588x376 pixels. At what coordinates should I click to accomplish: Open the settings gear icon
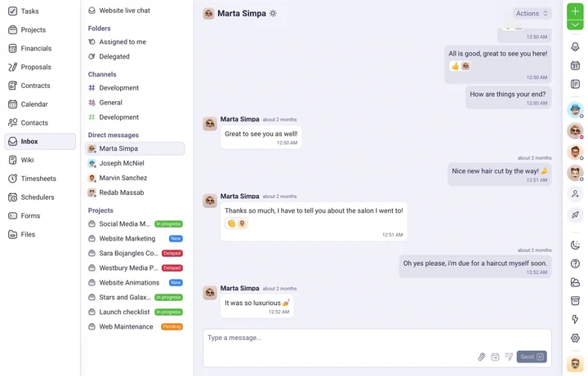(x=575, y=338)
